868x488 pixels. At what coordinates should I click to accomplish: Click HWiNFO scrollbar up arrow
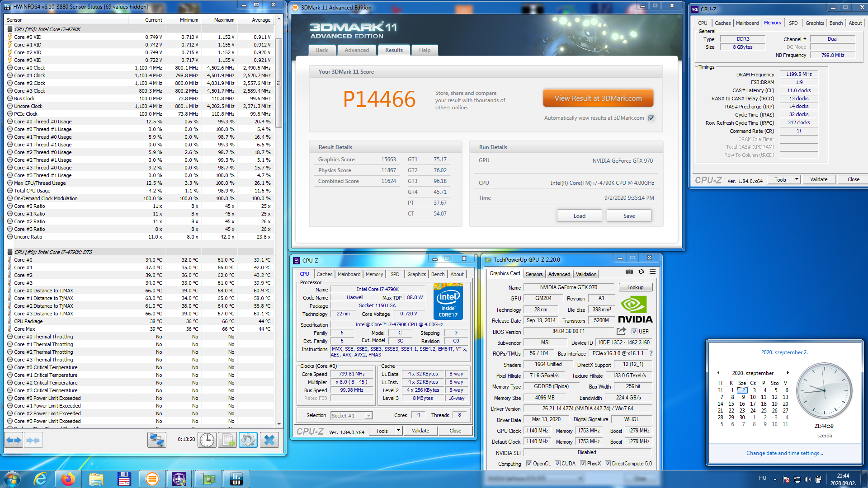[279, 19]
